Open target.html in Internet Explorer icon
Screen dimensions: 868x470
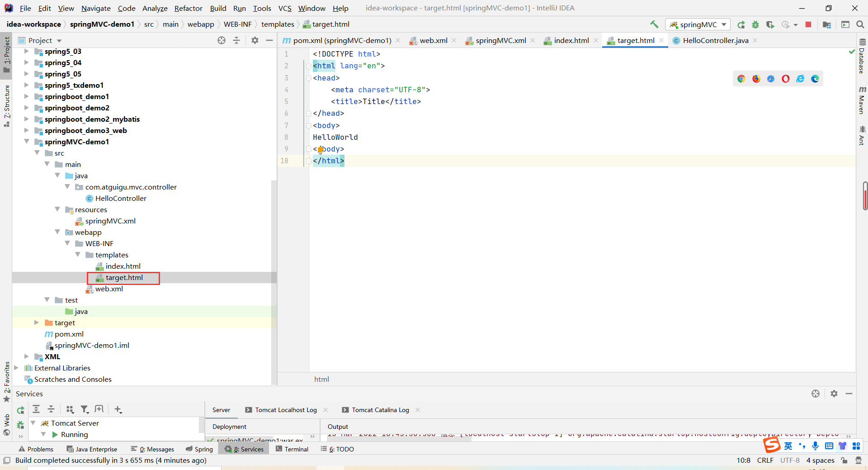(x=800, y=79)
